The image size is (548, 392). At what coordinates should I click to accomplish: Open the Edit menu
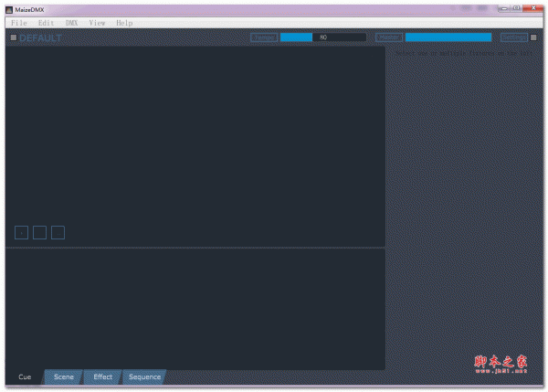pos(46,22)
